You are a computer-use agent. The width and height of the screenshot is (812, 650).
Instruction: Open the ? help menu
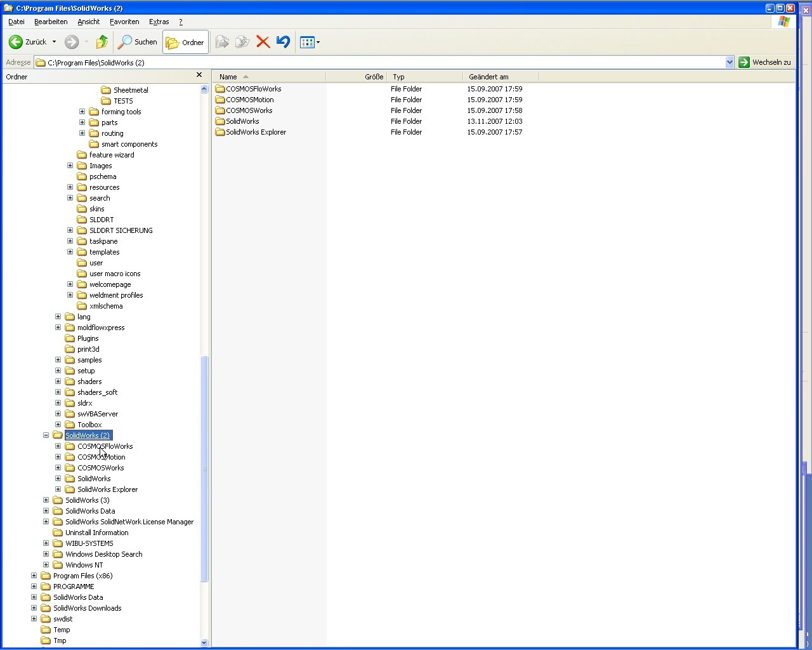[x=181, y=22]
